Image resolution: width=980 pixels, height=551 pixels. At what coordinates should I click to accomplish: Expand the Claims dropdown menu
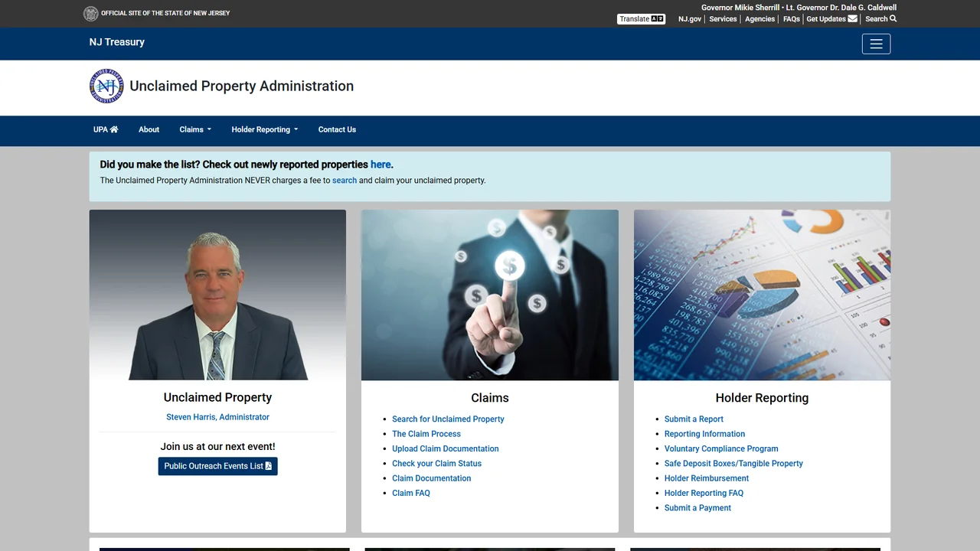pos(195,129)
